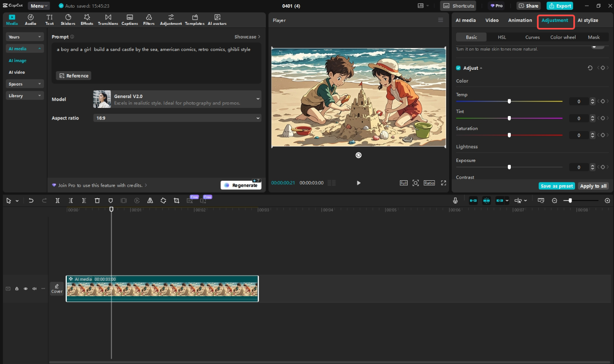This screenshot has height=364, width=614.
Task: Open the Stickers panel
Action: click(x=68, y=19)
